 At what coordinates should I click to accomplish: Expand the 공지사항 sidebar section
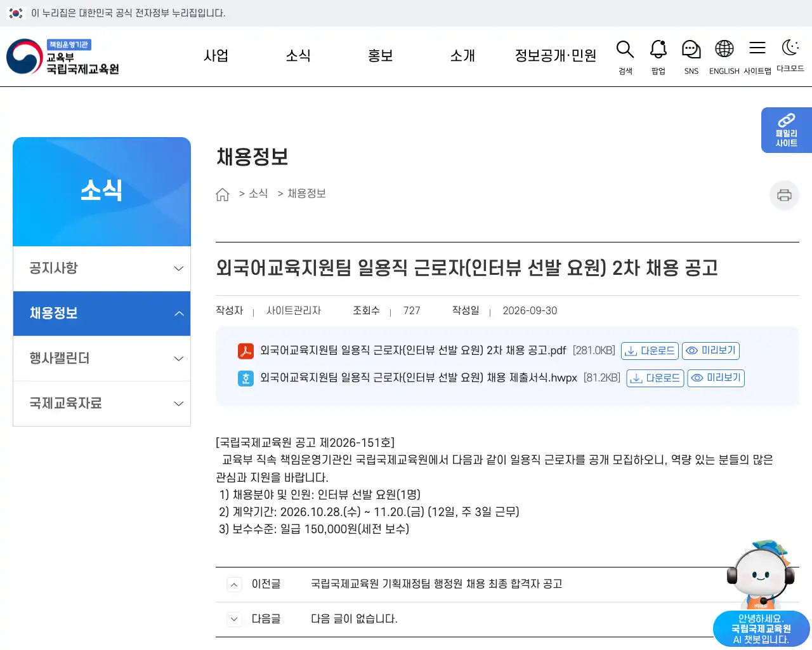tap(101, 269)
